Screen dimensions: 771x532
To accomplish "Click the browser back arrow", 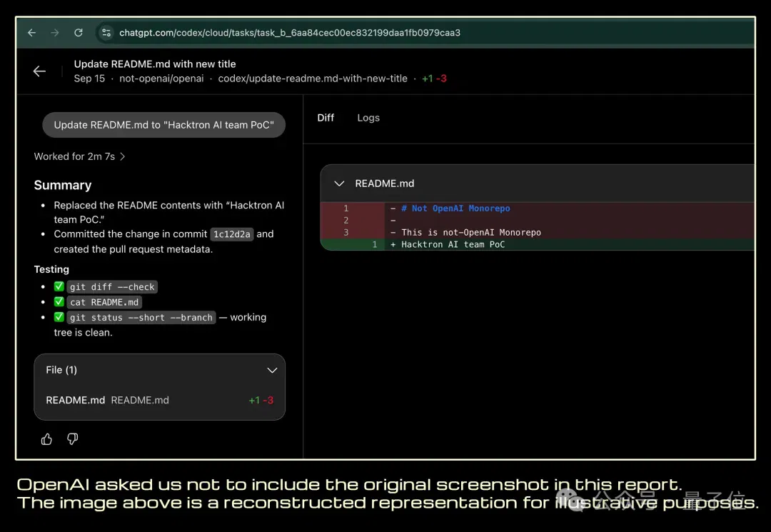I will pos(32,32).
